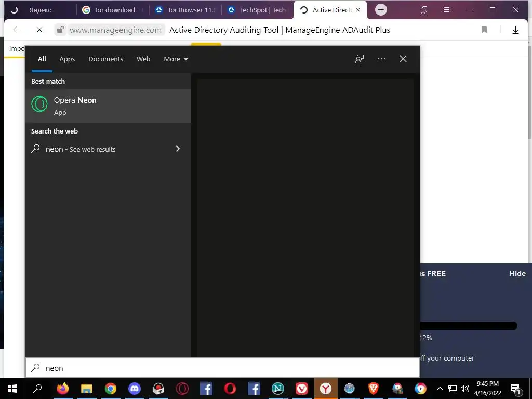Open search options three-dots menu

(381, 59)
